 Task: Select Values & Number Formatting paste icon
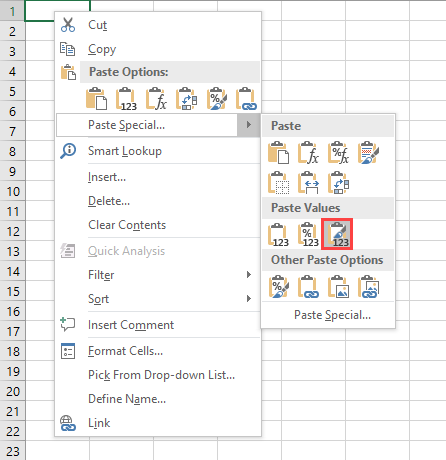point(308,234)
